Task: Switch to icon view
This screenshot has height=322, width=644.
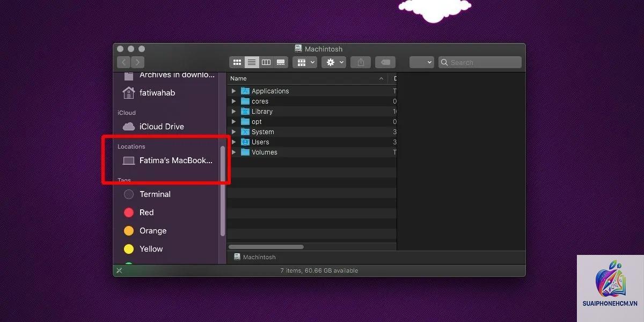Action: click(237, 62)
